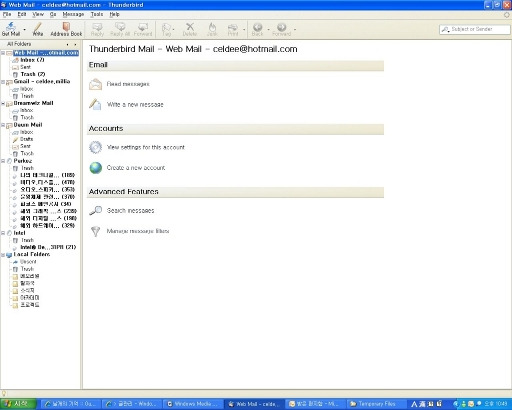
Task: Select Sent folder under Daum Mail
Action: pyautogui.click(x=25, y=146)
